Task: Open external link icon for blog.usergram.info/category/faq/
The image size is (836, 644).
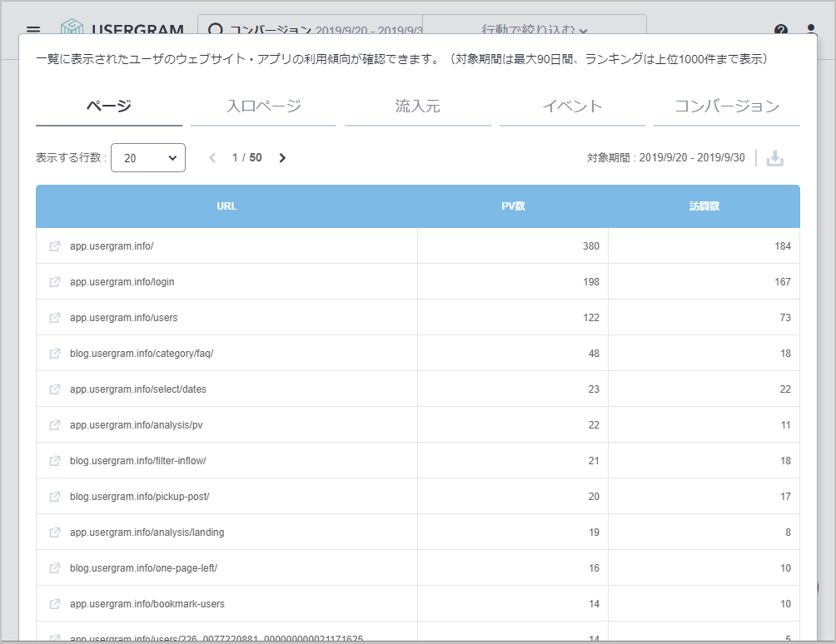Action: 55,354
